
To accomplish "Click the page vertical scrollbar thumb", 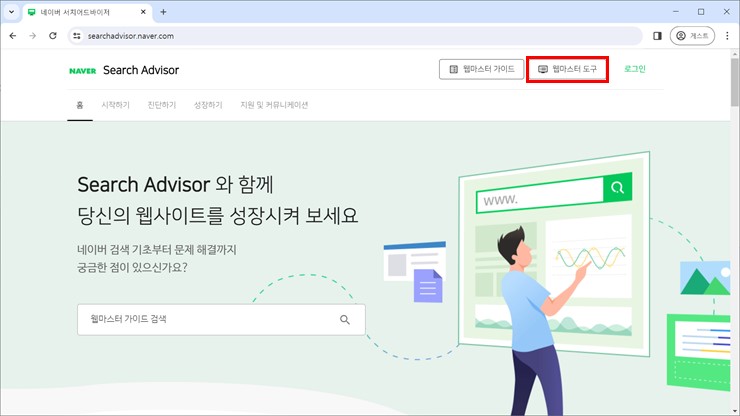I will point(735,83).
